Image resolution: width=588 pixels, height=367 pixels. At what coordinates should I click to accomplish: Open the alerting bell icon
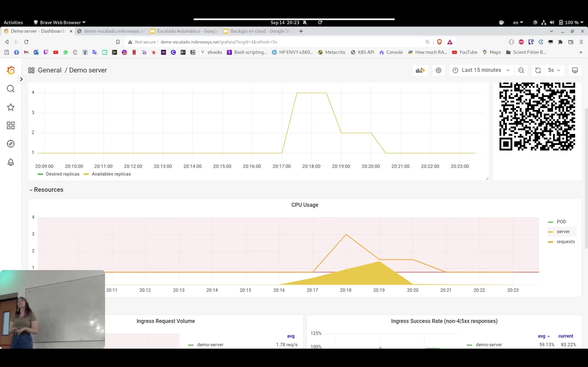coord(11,162)
